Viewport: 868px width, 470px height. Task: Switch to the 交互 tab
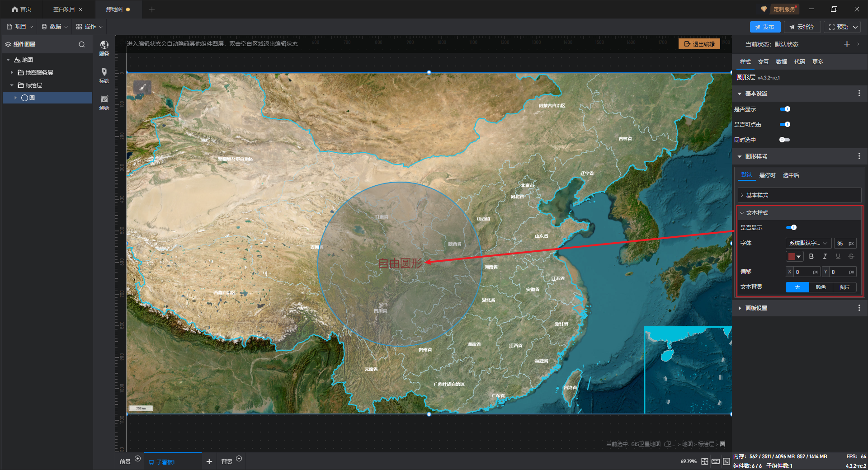(x=764, y=62)
